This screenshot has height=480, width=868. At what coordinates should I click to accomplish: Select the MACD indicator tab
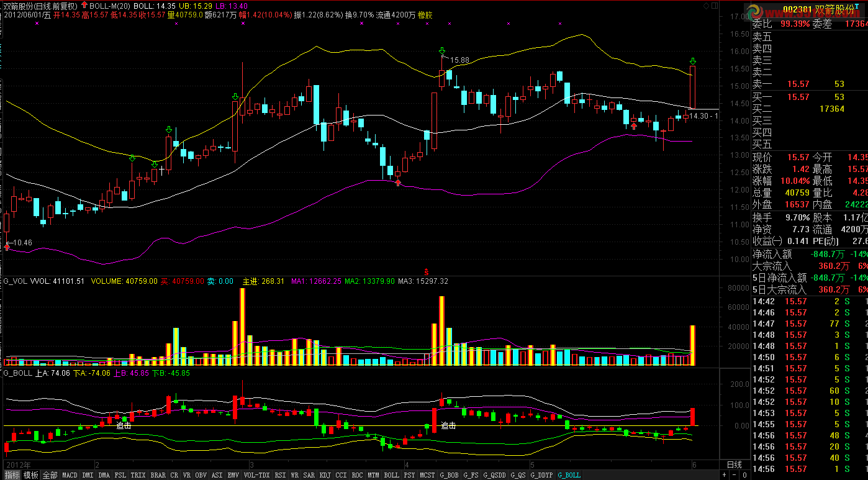70,475
